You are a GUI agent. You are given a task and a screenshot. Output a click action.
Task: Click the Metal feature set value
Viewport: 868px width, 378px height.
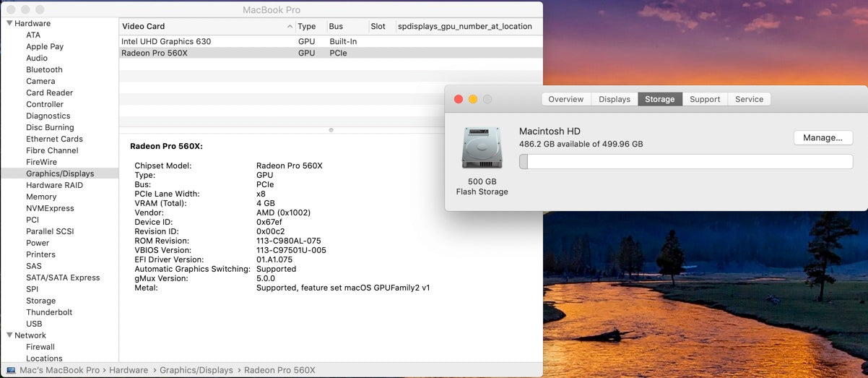343,288
